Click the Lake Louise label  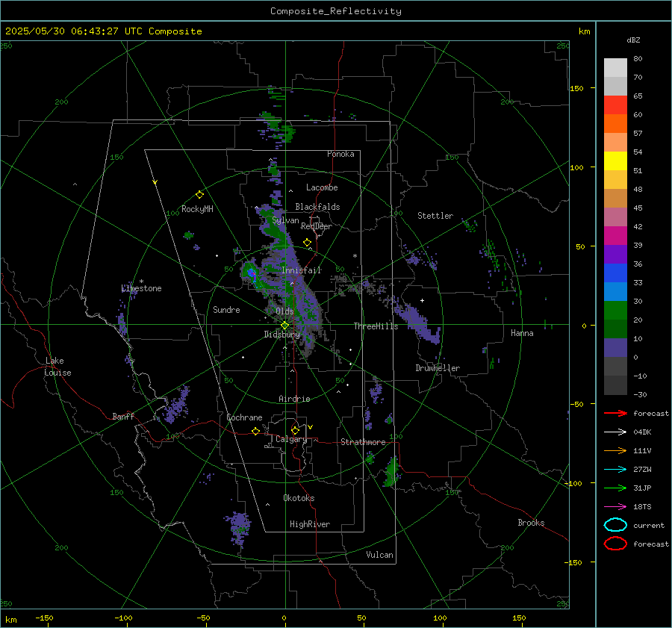tap(57, 367)
